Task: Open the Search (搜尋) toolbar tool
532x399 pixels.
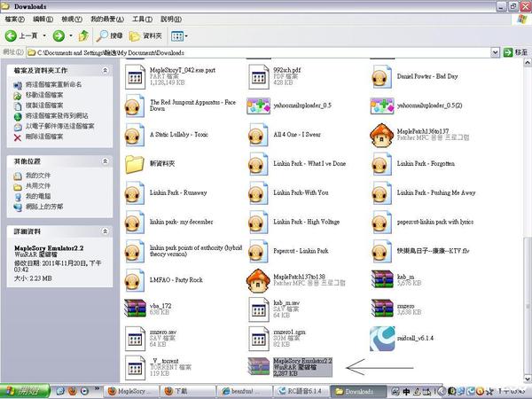Action: pyautogui.click(x=110, y=35)
